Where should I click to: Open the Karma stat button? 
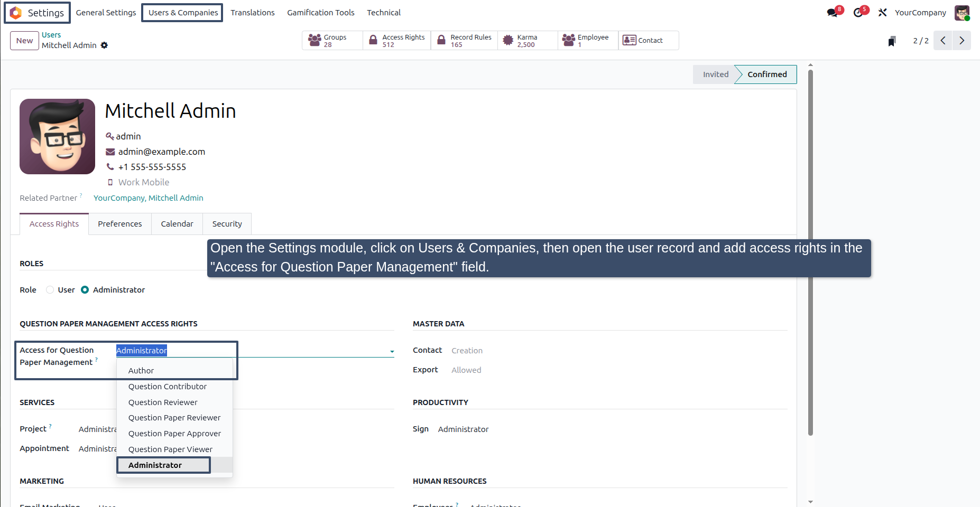click(x=528, y=41)
